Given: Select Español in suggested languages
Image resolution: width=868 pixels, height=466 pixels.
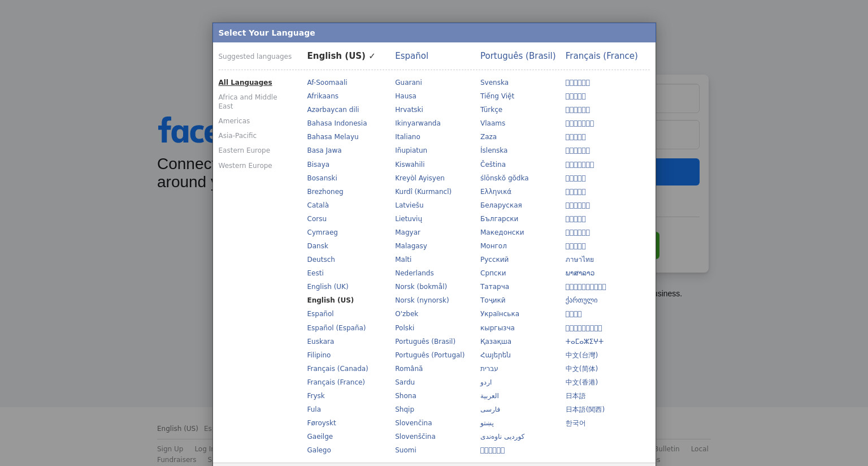Looking at the screenshot, I should coord(411,56).
